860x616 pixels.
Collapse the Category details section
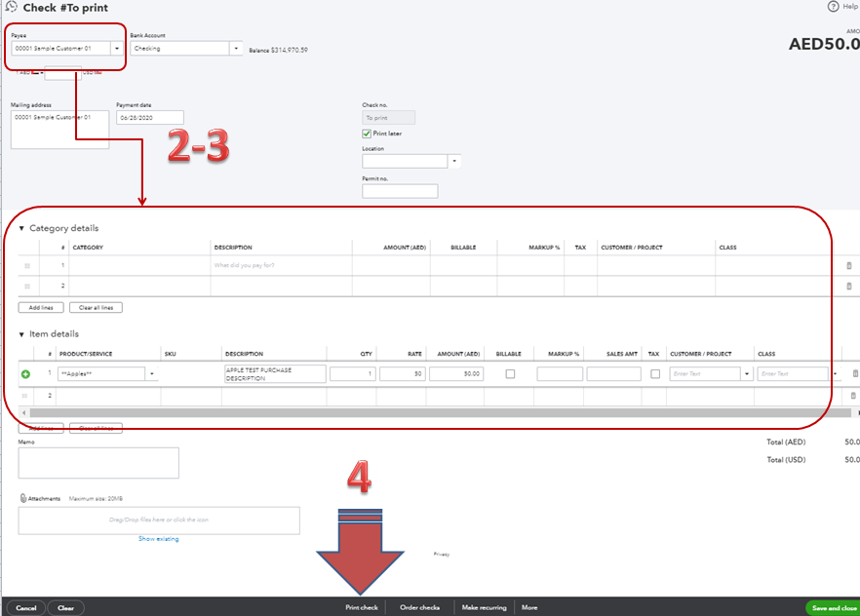(21, 228)
